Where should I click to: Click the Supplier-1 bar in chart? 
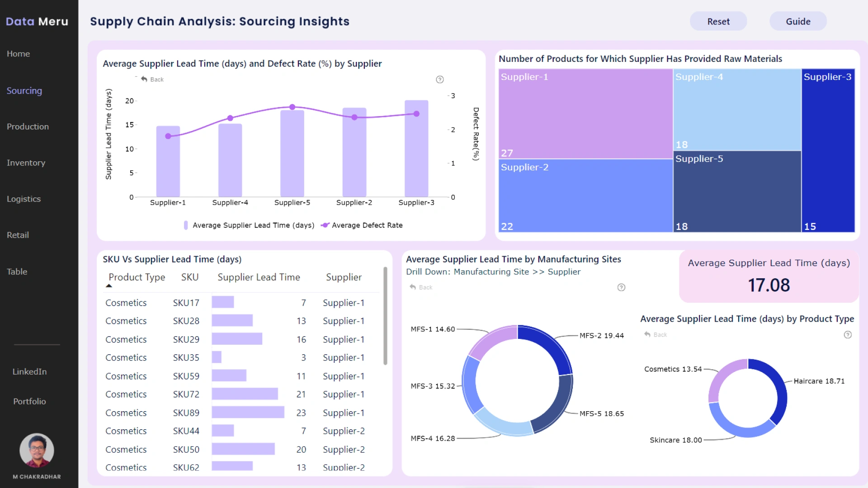click(168, 161)
